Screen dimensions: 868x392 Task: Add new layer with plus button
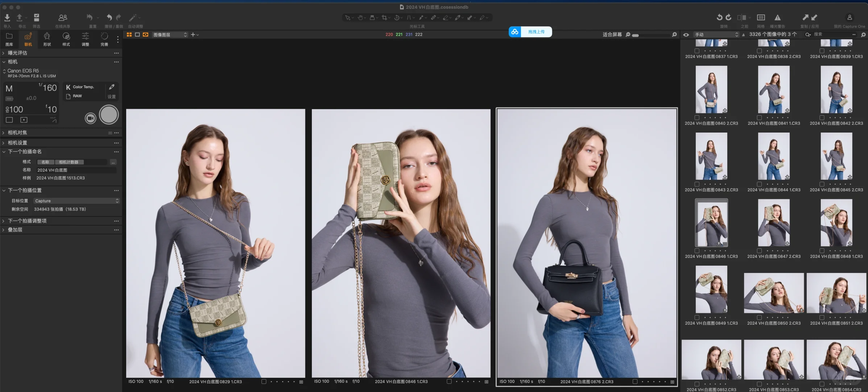click(x=193, y=34)
